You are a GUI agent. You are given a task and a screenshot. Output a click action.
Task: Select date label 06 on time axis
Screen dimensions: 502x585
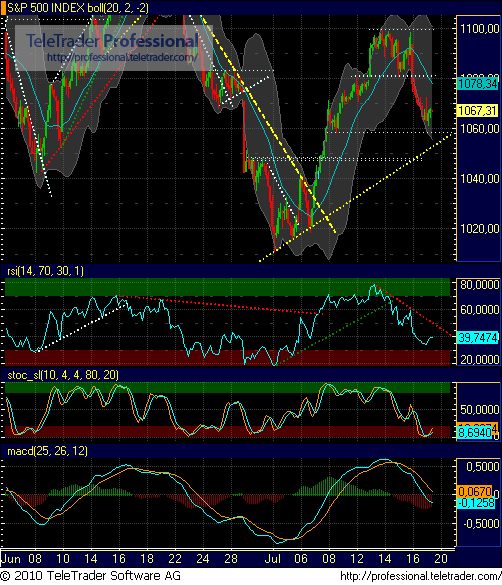(301, 559)
